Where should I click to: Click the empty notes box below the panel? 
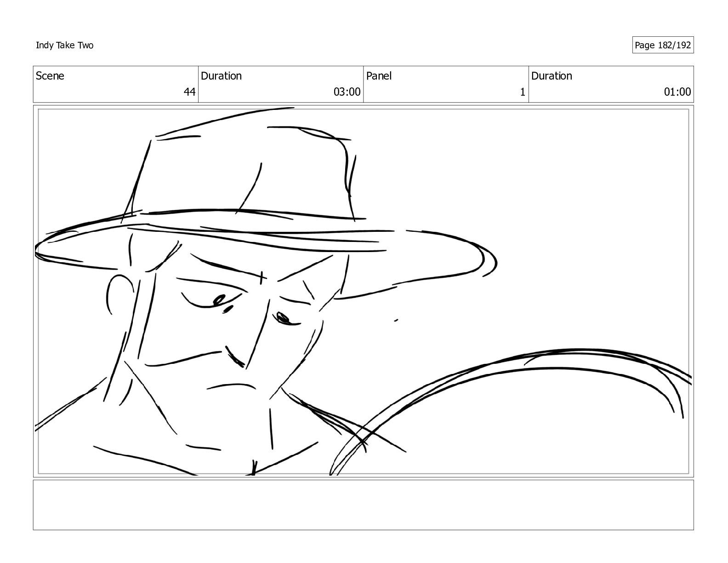(363, 505)
